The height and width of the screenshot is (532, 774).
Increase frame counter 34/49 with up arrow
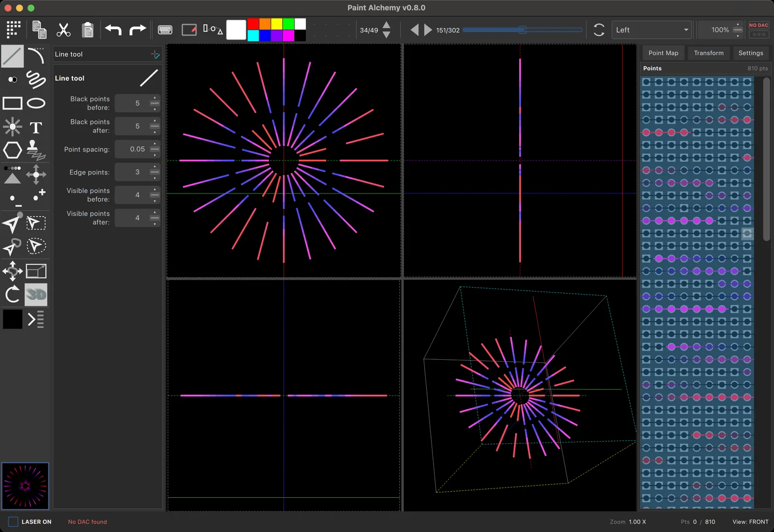pos(387,25)
